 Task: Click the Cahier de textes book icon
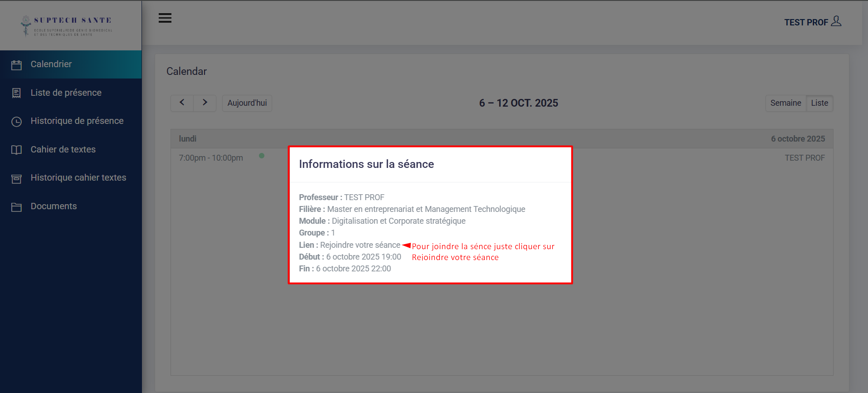click(16, 150)
